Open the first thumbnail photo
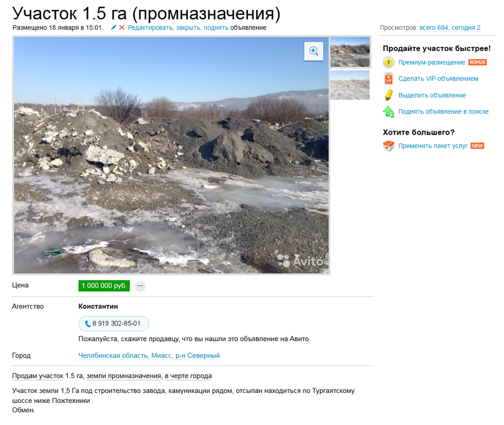This screenshot has width=504, height=425. click(x=350, y=52)
